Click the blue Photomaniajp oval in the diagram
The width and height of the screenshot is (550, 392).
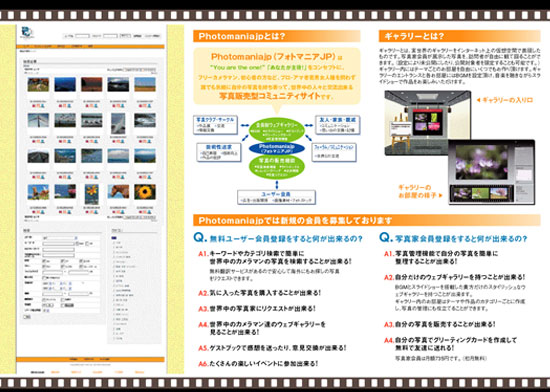[277, 149]
